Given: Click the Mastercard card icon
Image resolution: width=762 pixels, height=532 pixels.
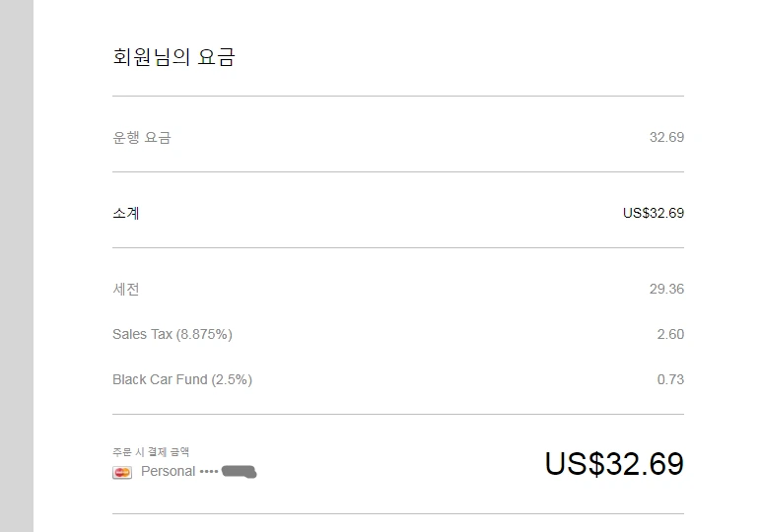Looking at the screenshot, I should click(x=122, y=472).
